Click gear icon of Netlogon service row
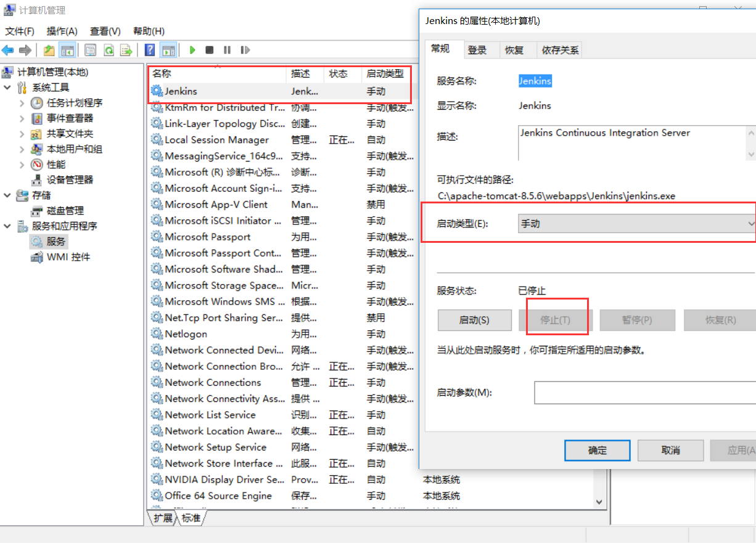 coord(157,334)
